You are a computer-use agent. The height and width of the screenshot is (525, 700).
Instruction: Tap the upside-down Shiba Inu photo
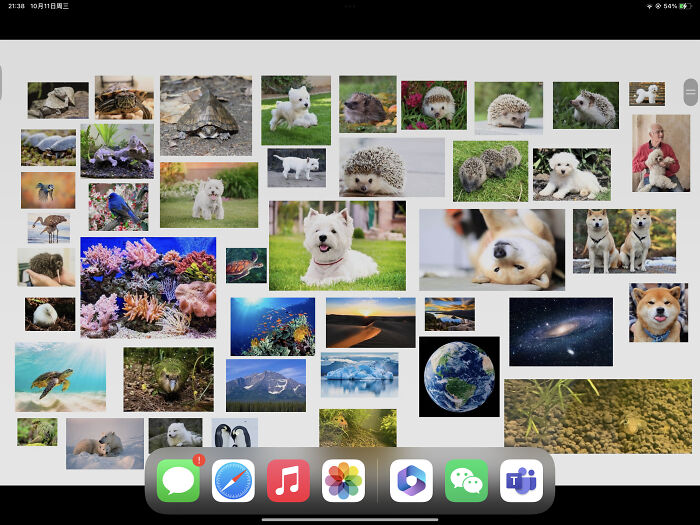point(491,249)
